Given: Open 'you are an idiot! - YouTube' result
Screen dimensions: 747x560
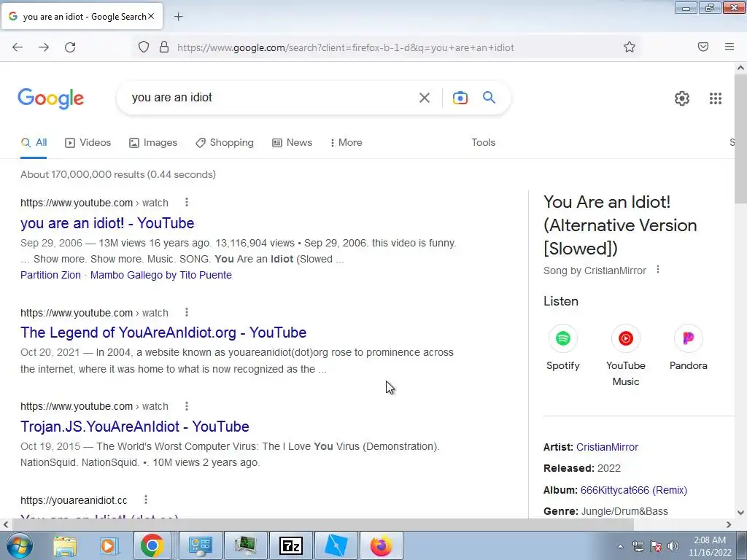Looking at the screenshot, I should click(107, 223).
